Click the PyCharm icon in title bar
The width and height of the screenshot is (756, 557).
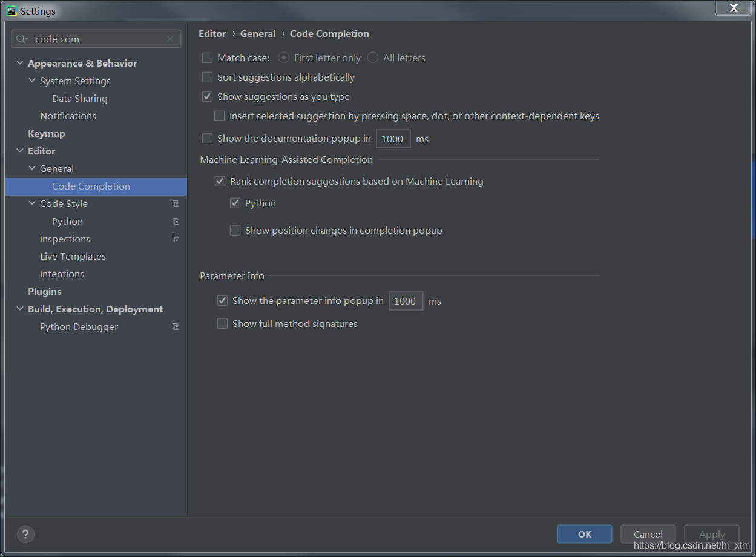coord(12,11)
